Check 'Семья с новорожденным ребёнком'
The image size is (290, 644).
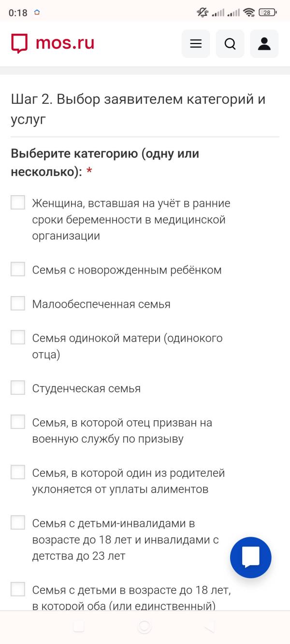[17, 269]
